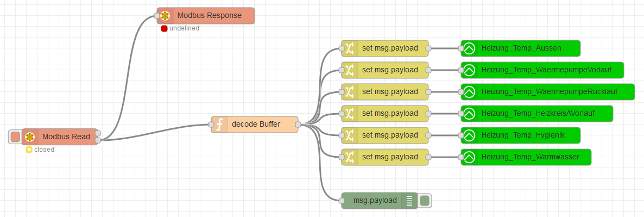Click the yellow closed status indicator
The width and height of the screenshot is (644, 217).
tap(29, 150)
